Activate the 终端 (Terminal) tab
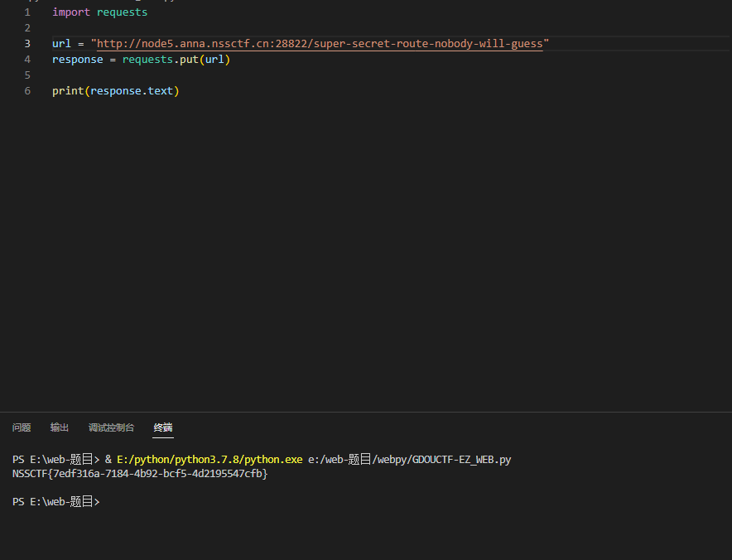 (x=163, y=427)
